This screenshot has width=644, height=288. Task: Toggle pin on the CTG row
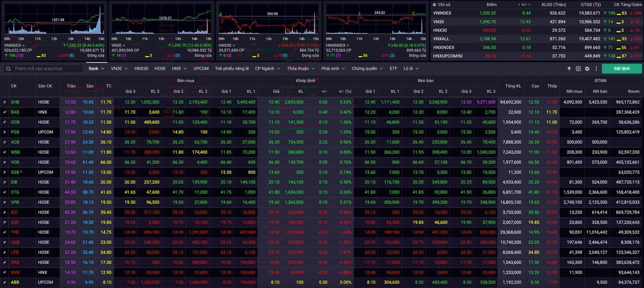(x=5, y=192)
